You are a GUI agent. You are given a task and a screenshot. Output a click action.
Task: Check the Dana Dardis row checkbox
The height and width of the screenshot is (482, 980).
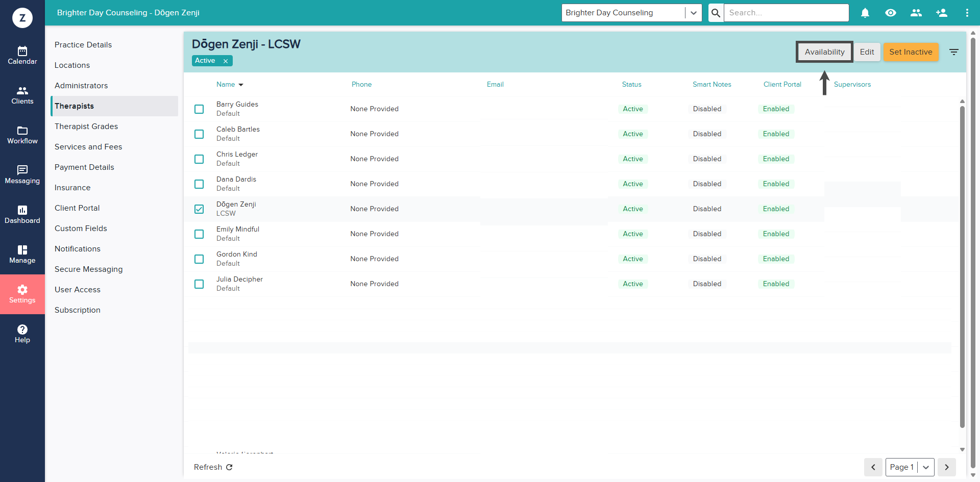click(199, 184)
